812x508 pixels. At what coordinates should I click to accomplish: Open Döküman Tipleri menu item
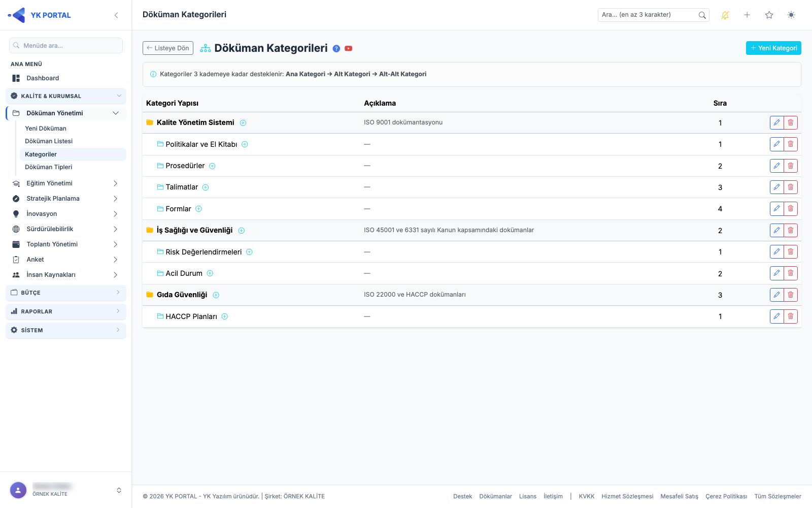point(49,167)
